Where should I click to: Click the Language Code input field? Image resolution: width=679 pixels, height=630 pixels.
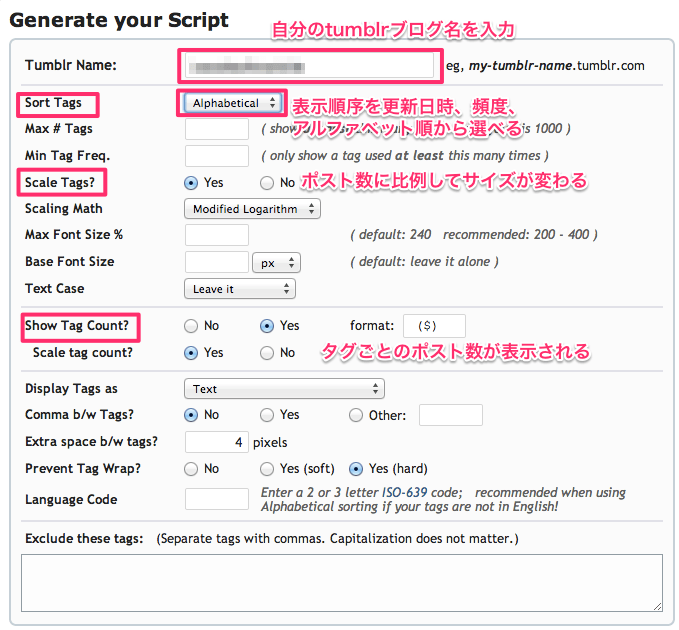click(x=217, y=499)
